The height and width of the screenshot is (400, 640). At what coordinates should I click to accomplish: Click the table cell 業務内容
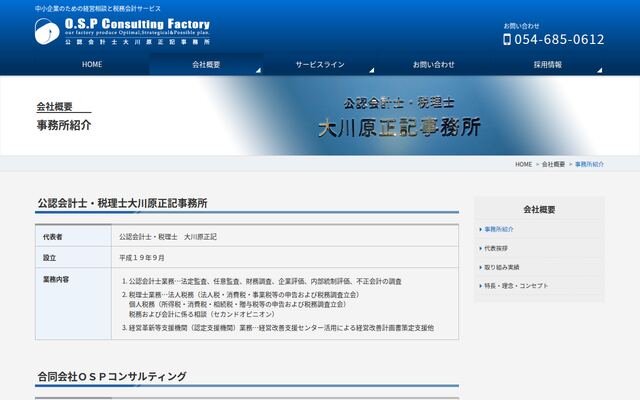coord(73,304)
